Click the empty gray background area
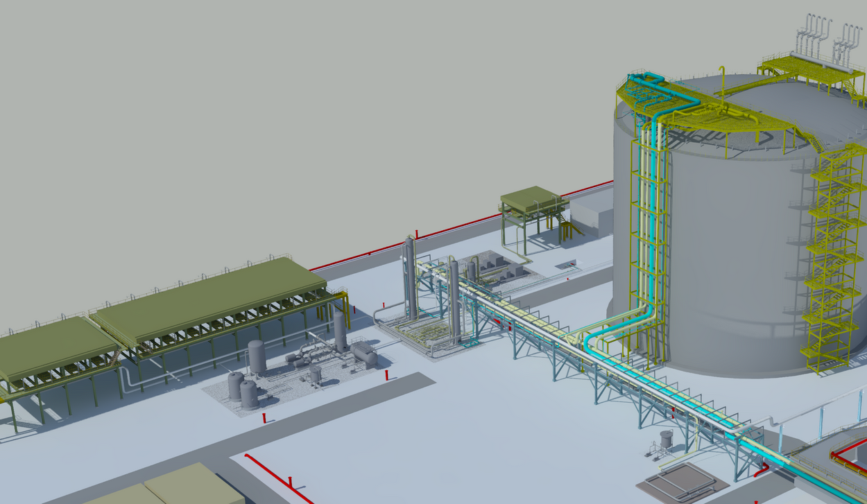The height and width of the screenshot is (504, 867). pos(277,104)
